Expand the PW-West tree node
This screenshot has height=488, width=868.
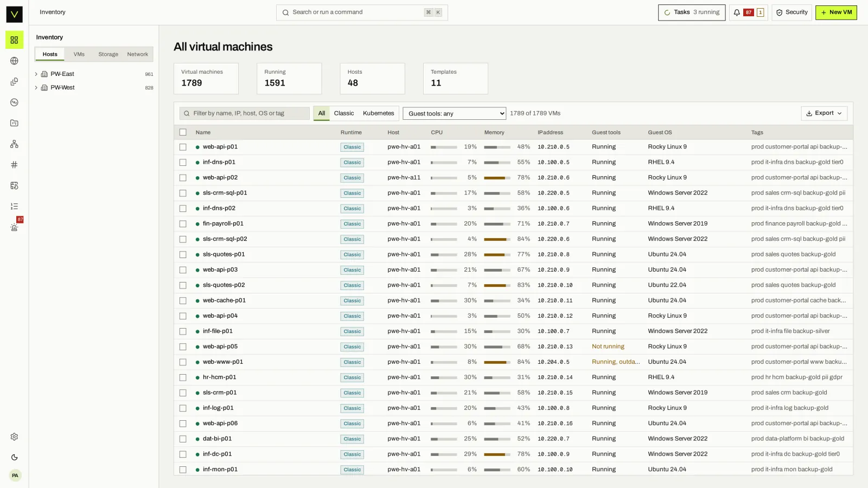coord(36,88)
